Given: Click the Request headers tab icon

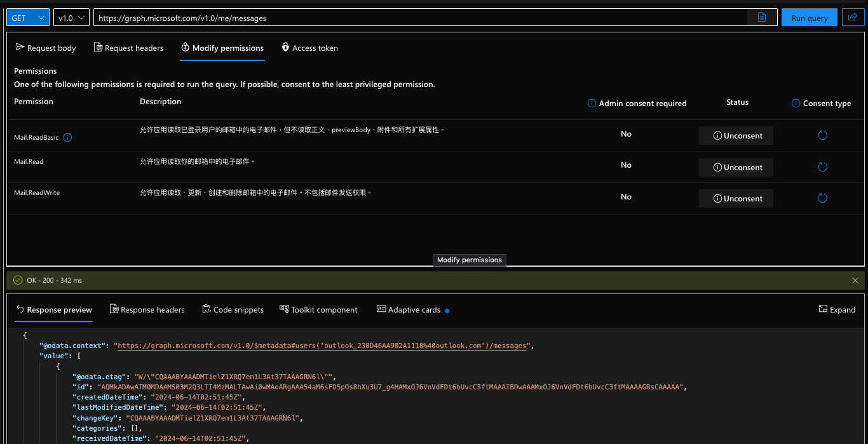Looking at the screenshot, I should pyautogui.click(x=98, y=47).
